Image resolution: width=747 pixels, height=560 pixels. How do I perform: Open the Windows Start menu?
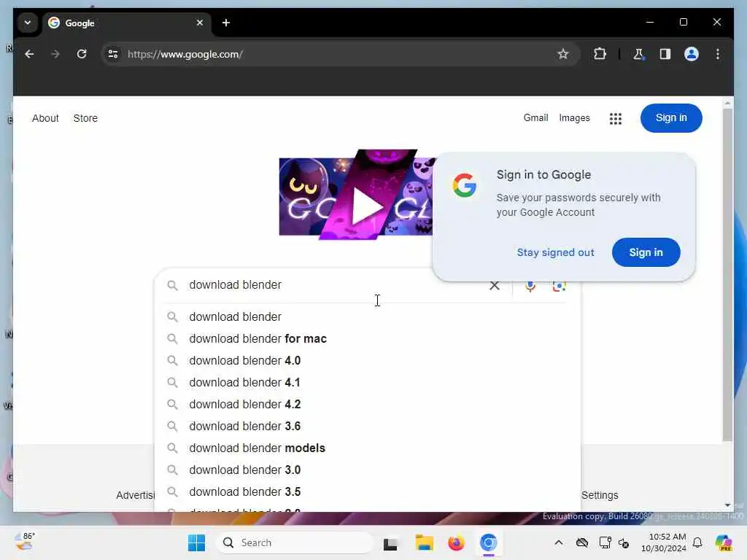(x=197, y=542)
